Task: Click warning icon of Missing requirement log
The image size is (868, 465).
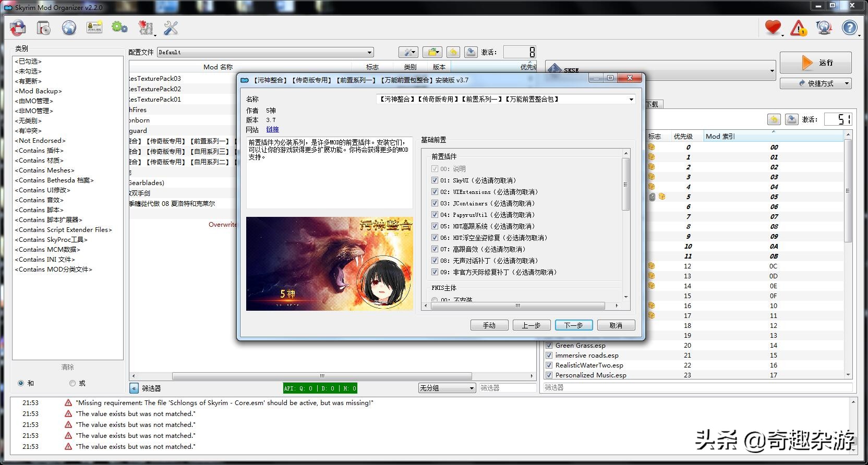Action: (x=68, y=402)
